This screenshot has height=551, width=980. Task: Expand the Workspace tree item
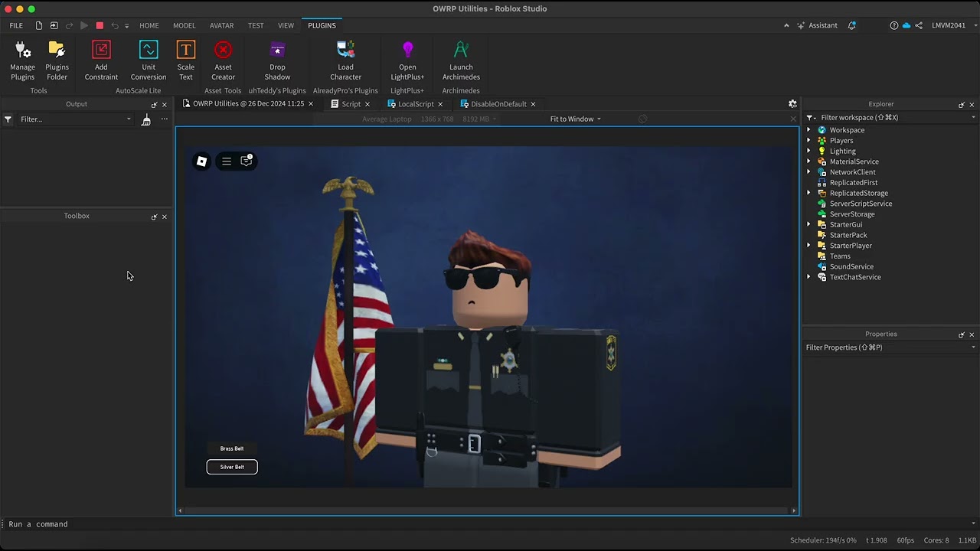tap(809, 130)
